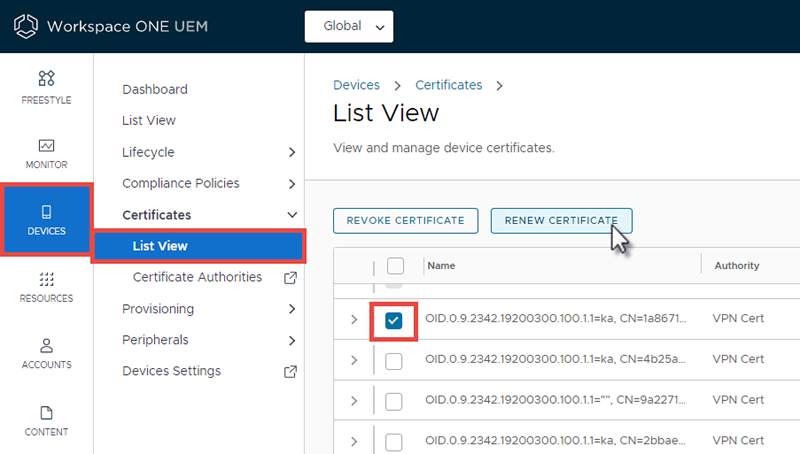
Task: Select Compliance Policies menu item
Action: click(x=181, y=183)
